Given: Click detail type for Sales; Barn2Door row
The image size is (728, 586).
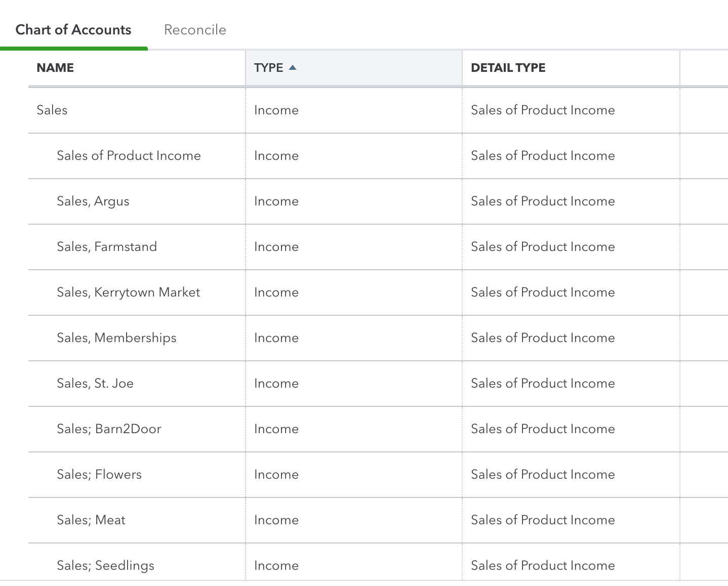Looking at the screenshot, I should pyautogui.click(x=543, y=429).
